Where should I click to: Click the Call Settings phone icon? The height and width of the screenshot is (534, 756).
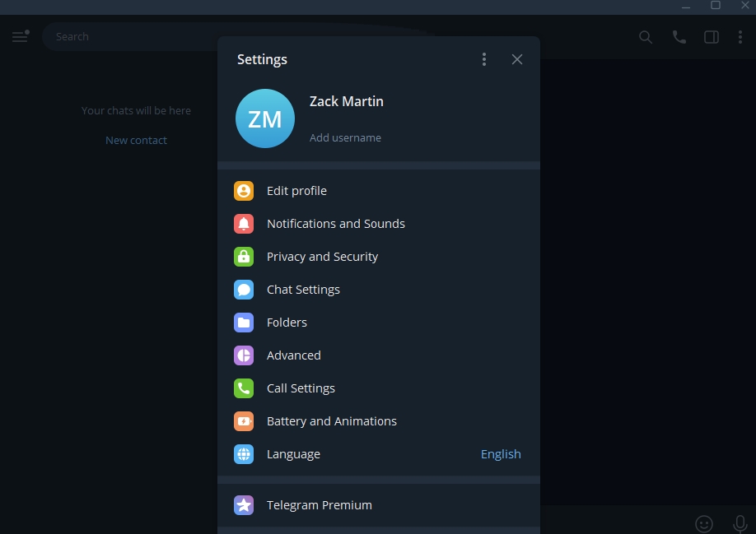click(x=244, y=388)
